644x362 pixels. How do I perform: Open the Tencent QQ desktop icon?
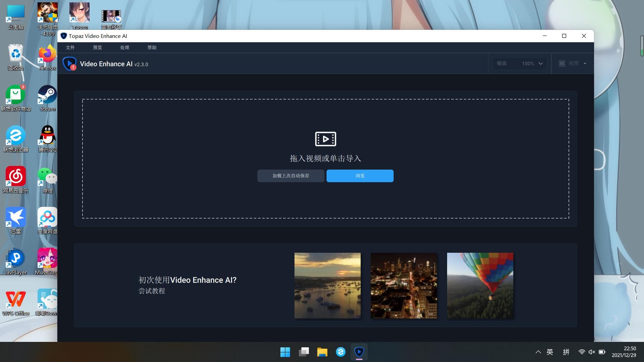tap(47, 139)
